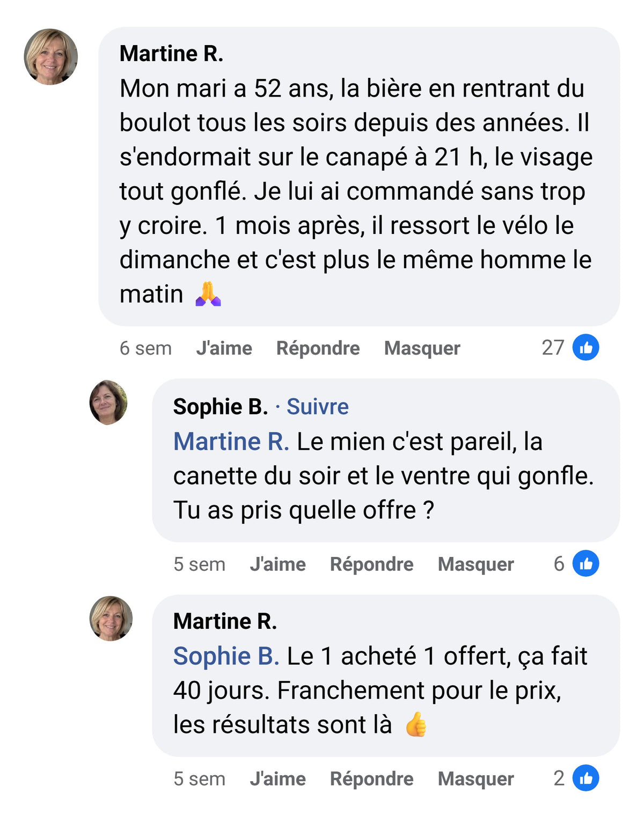
Task: Reply to Martine R.'s first comment
Action: click(318, 348)
